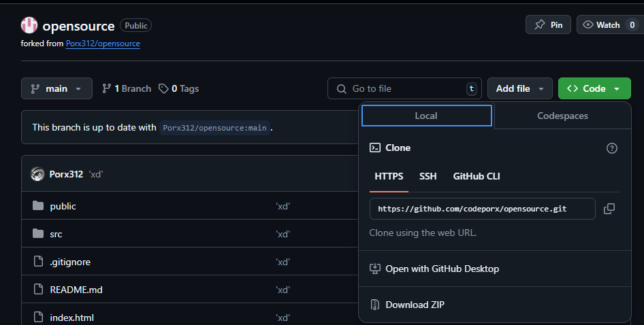Click the public folder icon

(38, 205)
